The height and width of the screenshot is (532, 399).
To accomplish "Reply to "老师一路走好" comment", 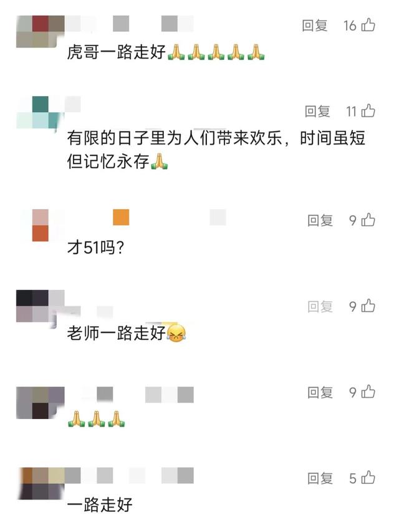I will click(320, 306).
